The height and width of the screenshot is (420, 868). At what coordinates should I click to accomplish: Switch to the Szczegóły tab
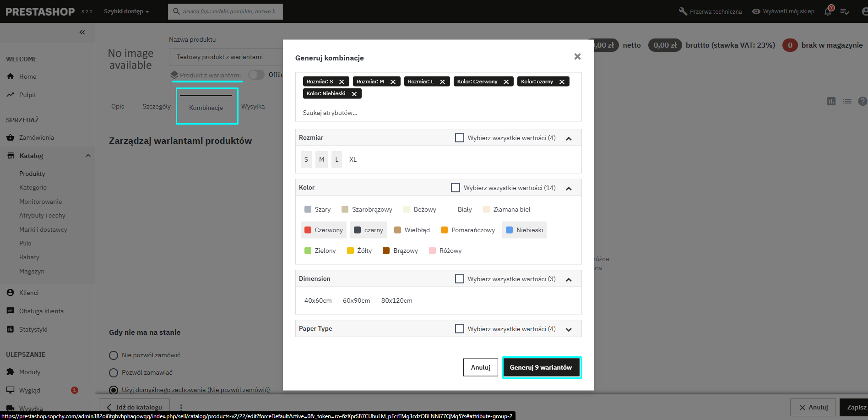[157, 106]
